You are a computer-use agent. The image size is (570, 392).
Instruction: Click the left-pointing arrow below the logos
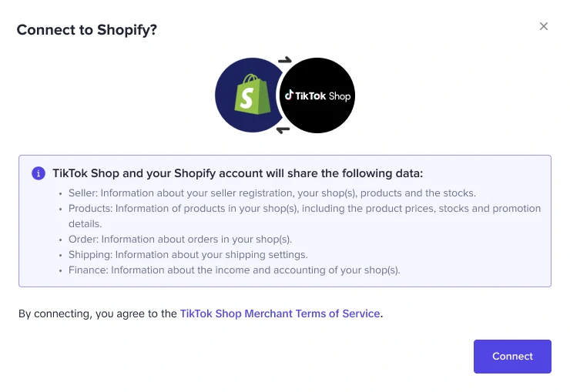(x=283, y=129)
